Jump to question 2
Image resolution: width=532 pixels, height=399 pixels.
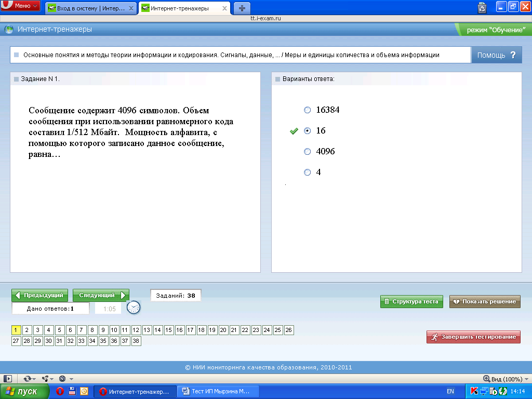click(27, 330)
